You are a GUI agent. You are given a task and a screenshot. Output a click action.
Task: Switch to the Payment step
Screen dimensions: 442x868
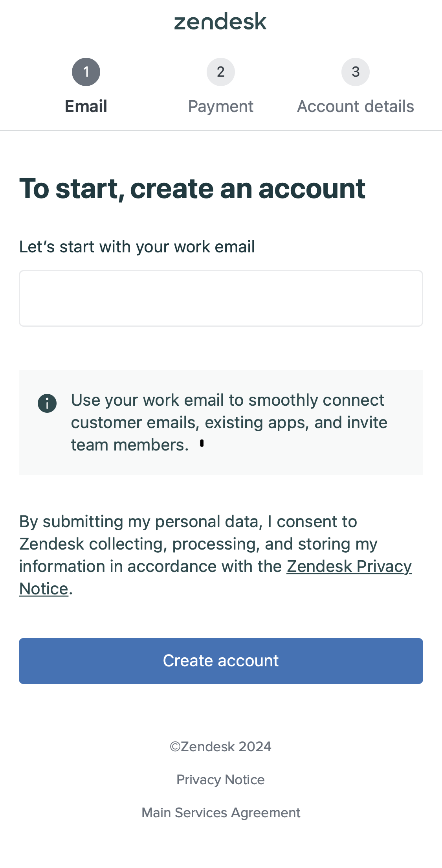click(221, 106)
